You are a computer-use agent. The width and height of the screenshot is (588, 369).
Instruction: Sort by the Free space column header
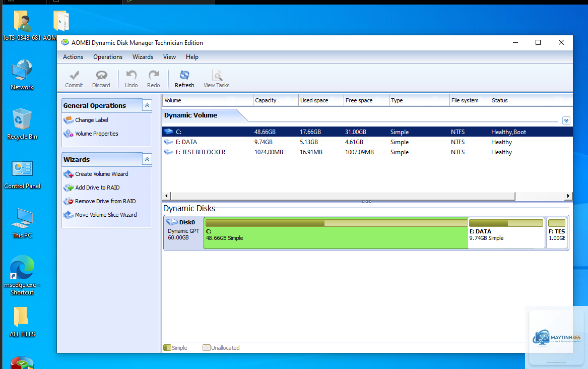coord(366,100)
